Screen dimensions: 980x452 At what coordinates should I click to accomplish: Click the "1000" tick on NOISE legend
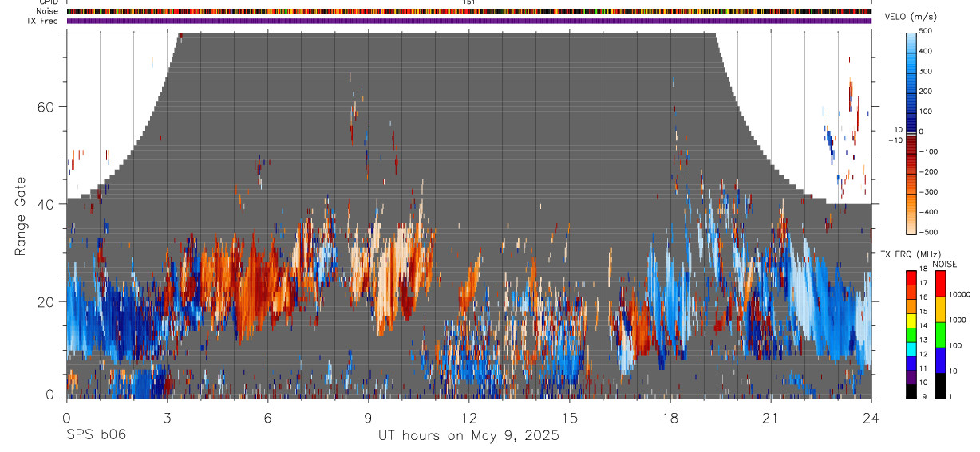coord(957,320)
